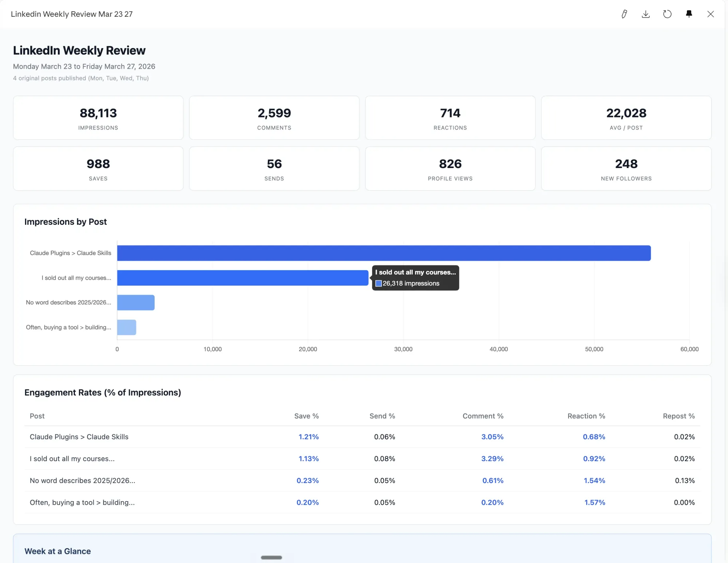Toggle the pin icon in the header

[689, 14]
